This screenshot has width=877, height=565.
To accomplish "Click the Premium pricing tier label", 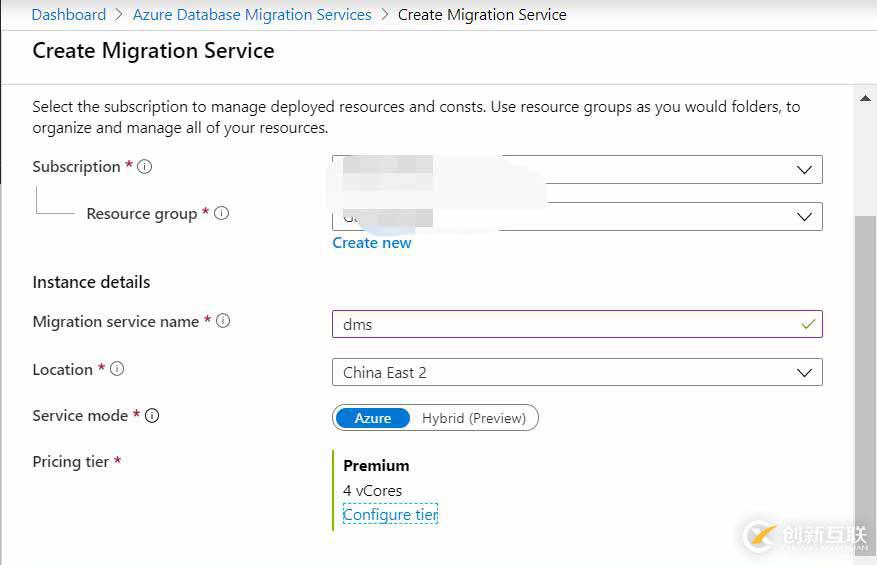I will tap(376, 466).
